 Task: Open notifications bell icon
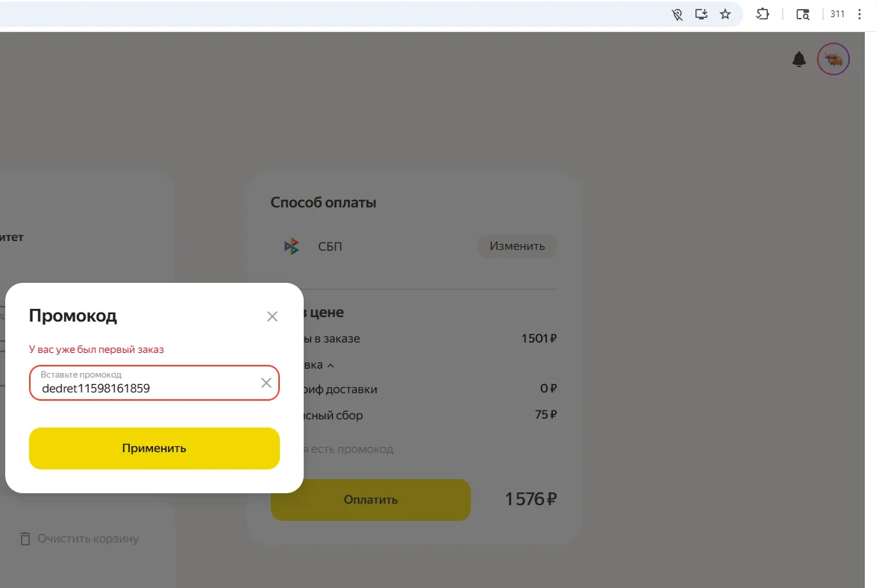tap(799, 59)
